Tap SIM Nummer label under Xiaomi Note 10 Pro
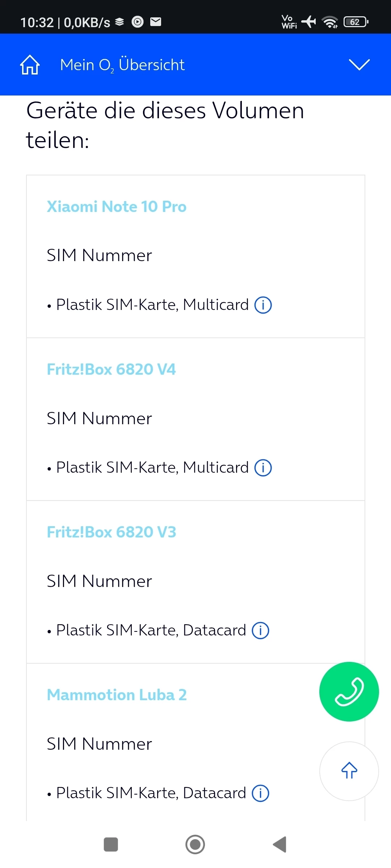The width and height of the screenshot is (391, 868). coord(99,255)
